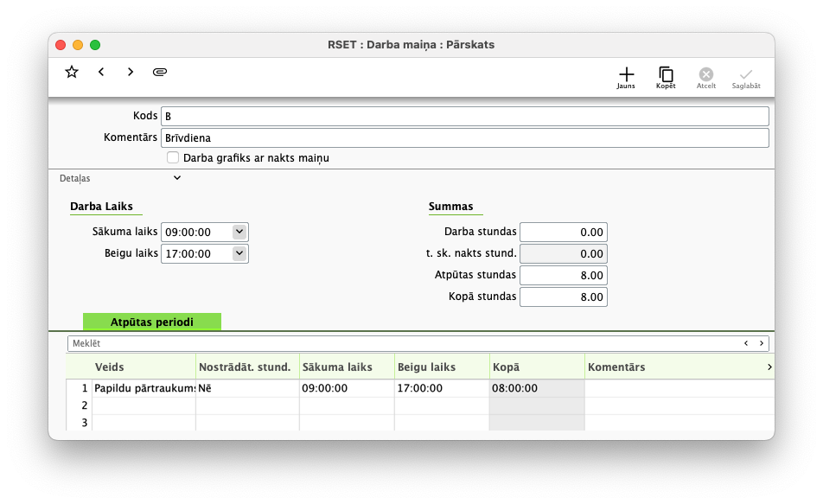Open attachments paperclip icon
This screenshot has width=823, height=504.
click(x=160, y=72)
